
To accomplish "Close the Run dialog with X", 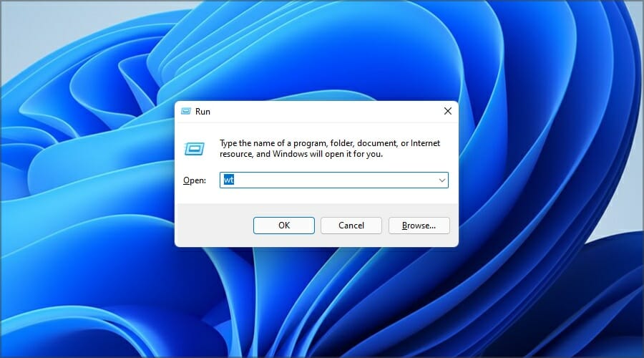I will click(448, 111).
